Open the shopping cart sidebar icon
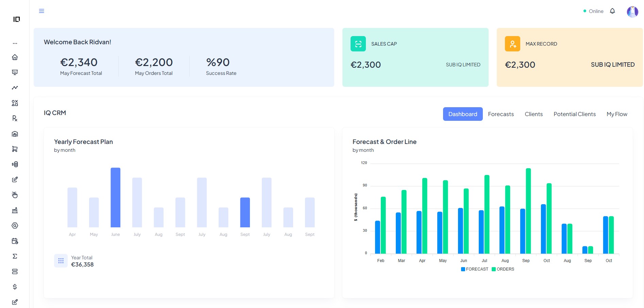This screenshot has height=308, width=644. pyautogui.click(x=15, y=149)
